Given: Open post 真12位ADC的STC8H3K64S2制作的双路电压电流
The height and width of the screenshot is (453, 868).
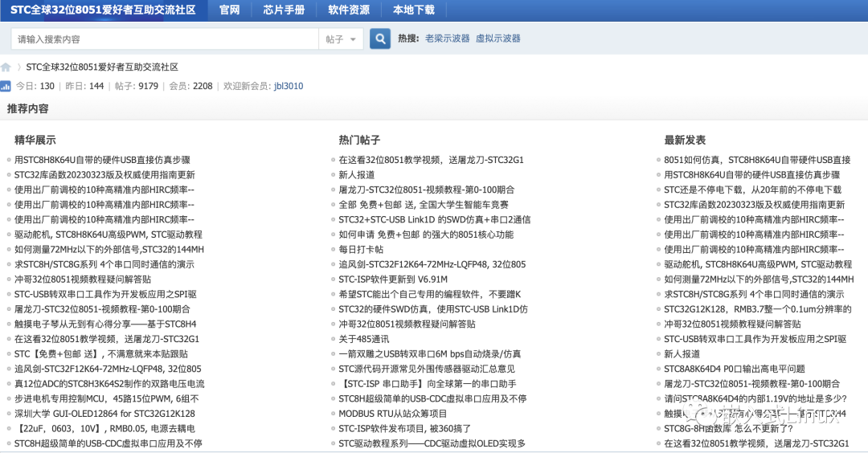Looking at the screenshot, I should 109,384.
